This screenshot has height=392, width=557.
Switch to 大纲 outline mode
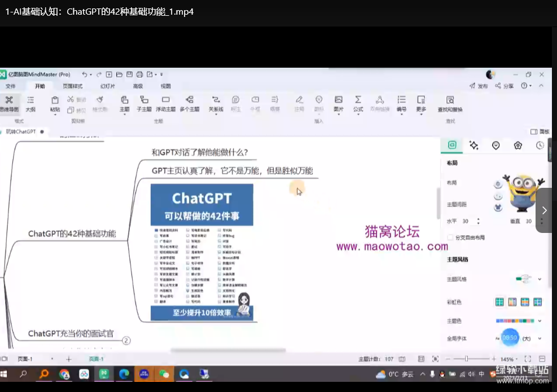30,104
